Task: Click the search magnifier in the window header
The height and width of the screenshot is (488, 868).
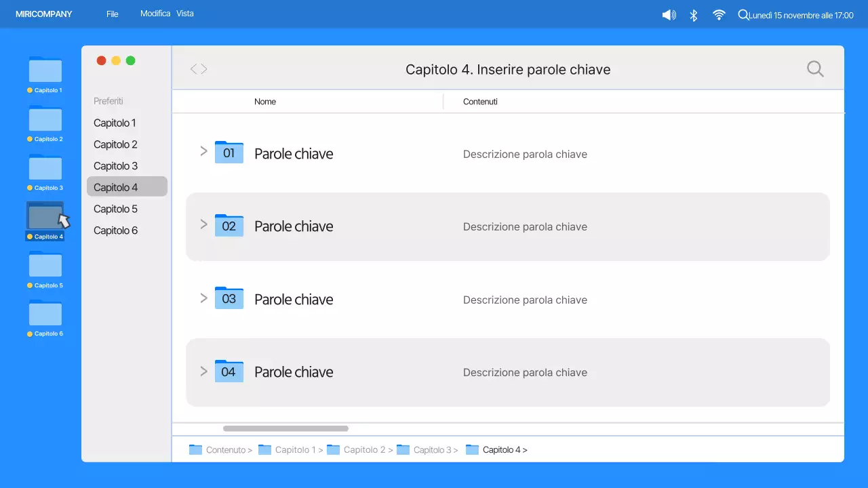Action: click(x=815, y=68)
